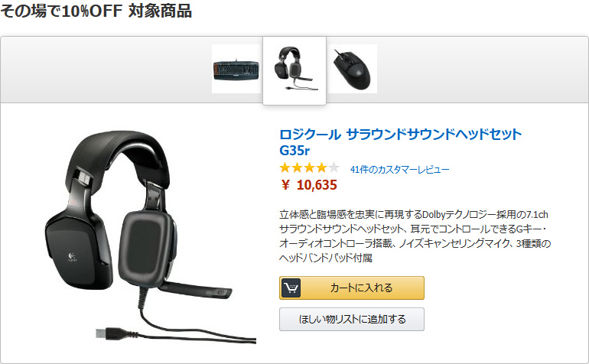589x364 pixels.
Task: Click the large headset product image headband
Action: click(x=119, y=150)
